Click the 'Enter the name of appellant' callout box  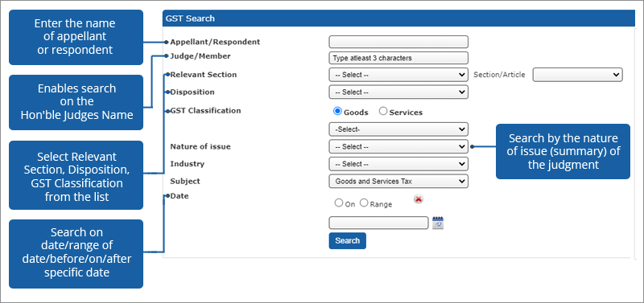pos(76,37)
